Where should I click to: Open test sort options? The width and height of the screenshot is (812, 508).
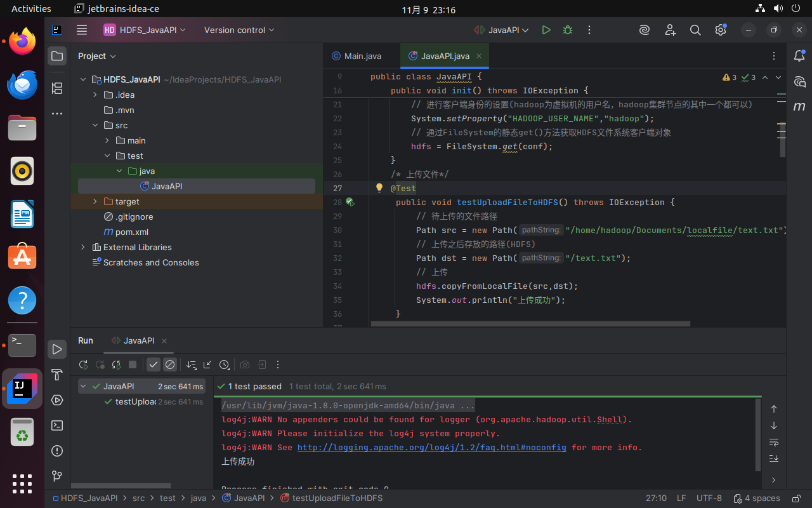pos(191,364)
